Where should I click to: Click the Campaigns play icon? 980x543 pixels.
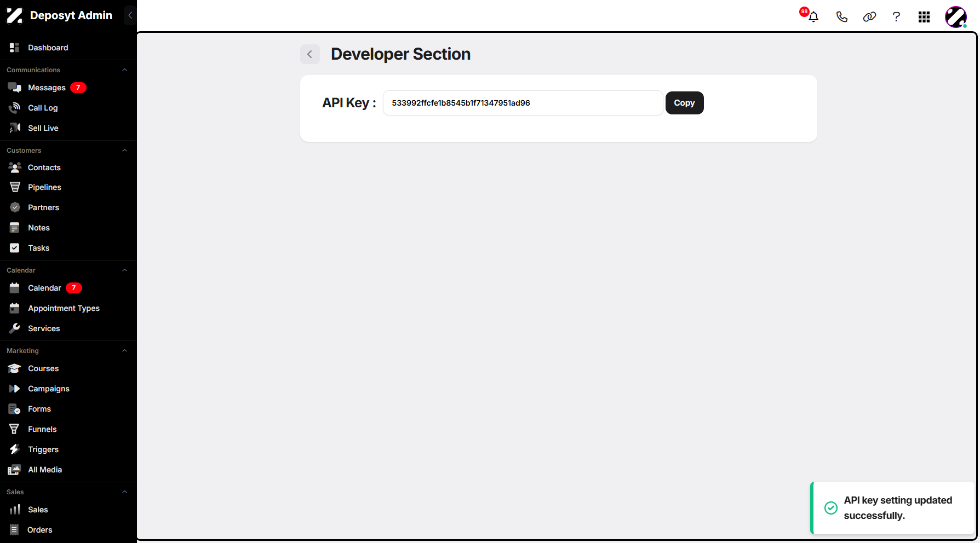[15, 389]
